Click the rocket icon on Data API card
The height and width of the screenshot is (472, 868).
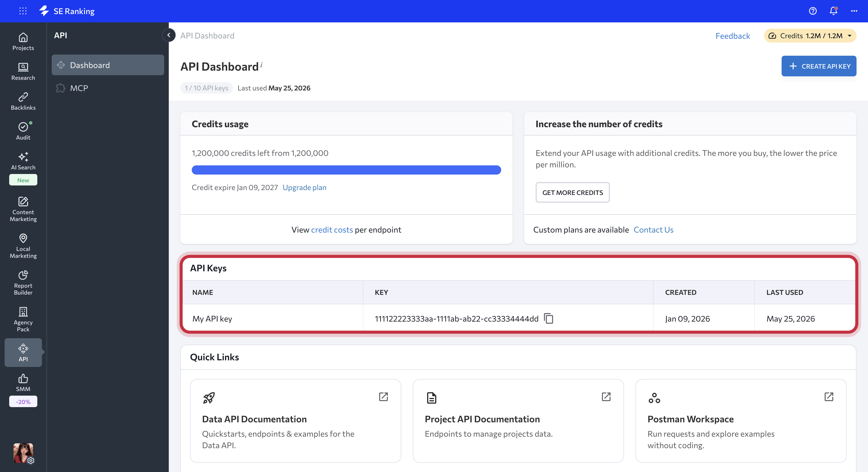pos(209,398)
